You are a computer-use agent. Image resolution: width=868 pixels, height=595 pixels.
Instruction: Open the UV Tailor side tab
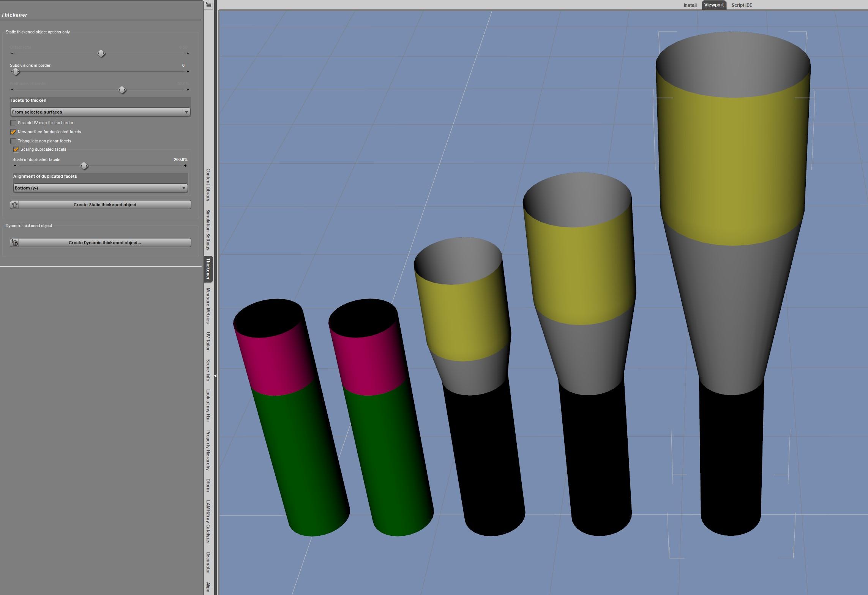click(208, 341)
